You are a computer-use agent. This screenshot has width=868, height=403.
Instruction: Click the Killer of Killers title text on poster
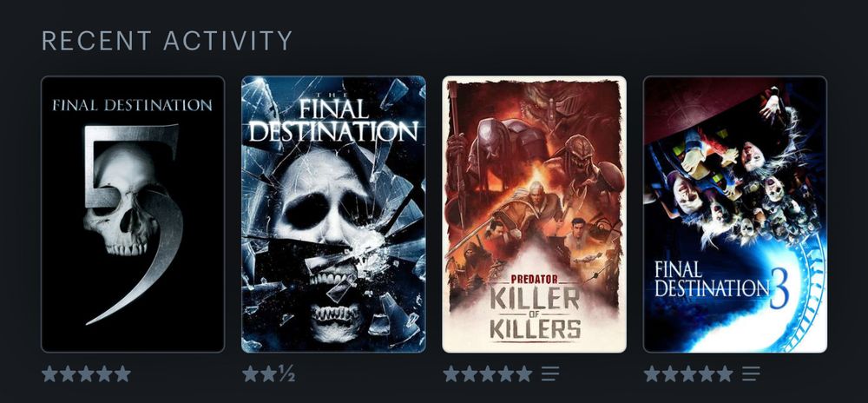pyautogui.click(x=536, y=313)
